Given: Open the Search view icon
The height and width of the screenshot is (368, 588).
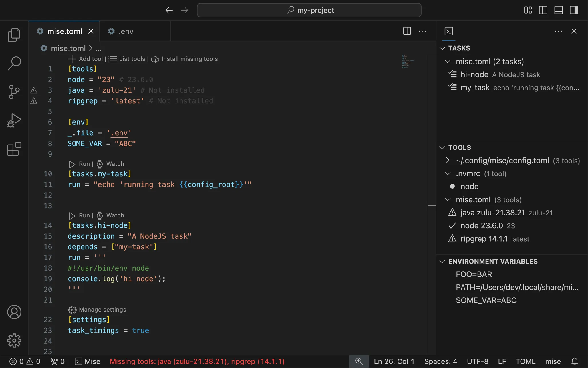Looking at the screenshot, I should [14, 63].
